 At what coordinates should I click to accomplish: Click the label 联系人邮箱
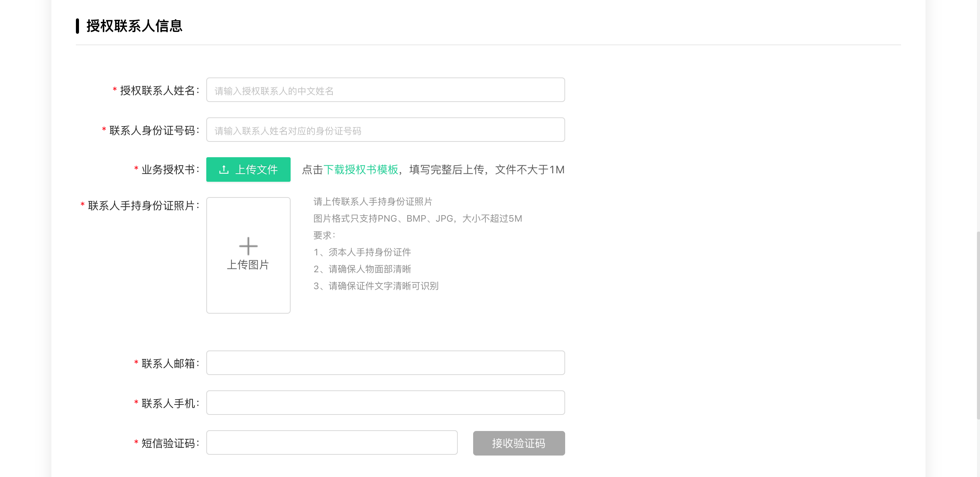click(x=168, y=364)
